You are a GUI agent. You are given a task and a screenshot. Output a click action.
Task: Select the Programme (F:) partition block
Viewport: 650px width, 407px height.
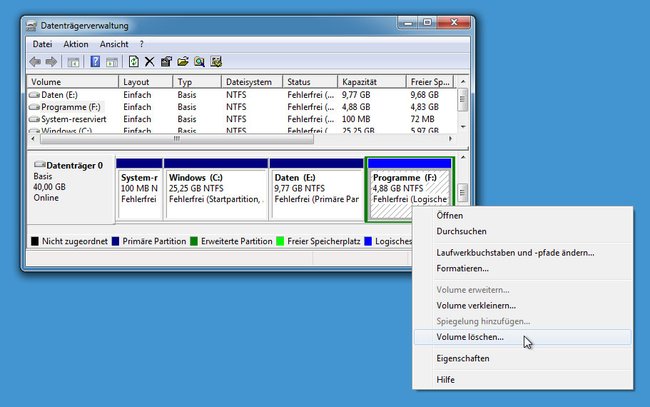pyautogui.click(x=410, y=189)
